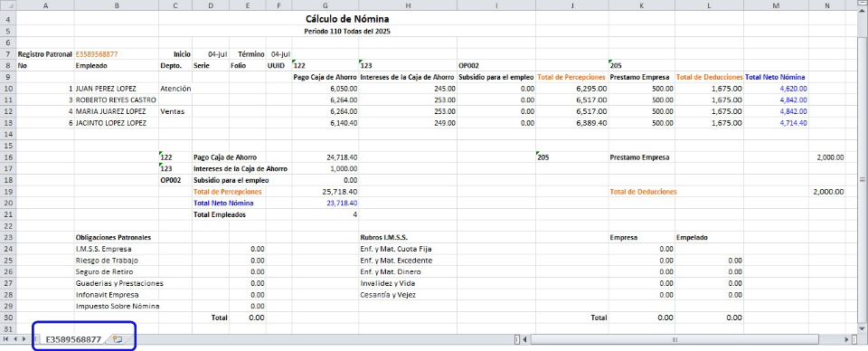Click the 'Total Empleados' label cell
The height and width of the screenshot is (351, 868).
219,214
